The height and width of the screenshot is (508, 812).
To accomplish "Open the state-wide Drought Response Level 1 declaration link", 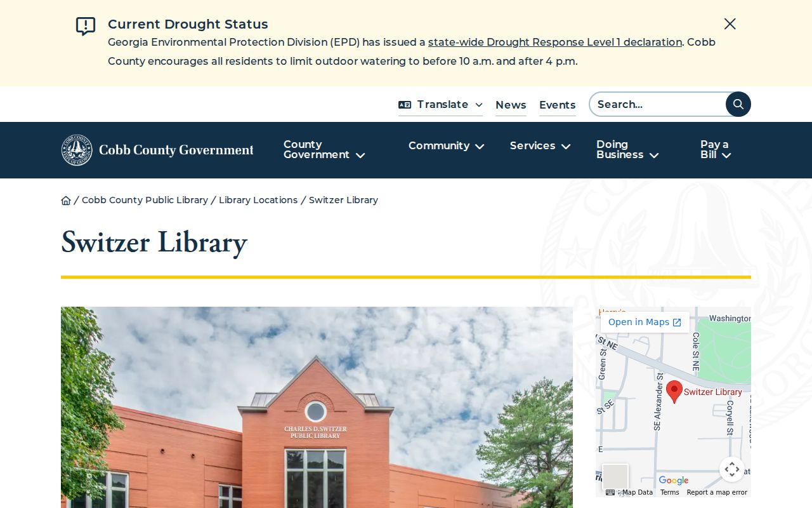I will click(x=555, y=42).
